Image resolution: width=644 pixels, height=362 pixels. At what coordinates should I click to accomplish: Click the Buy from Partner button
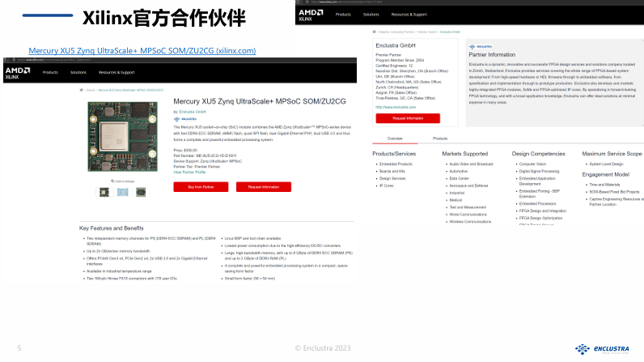[x=201, y=187]
